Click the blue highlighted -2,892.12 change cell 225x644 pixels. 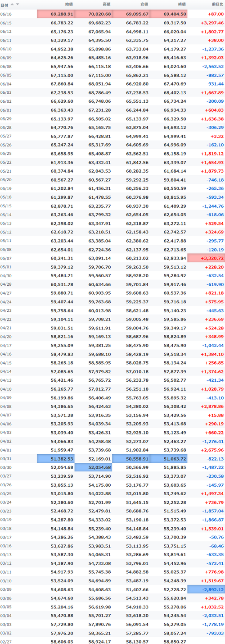click(206, 589)
